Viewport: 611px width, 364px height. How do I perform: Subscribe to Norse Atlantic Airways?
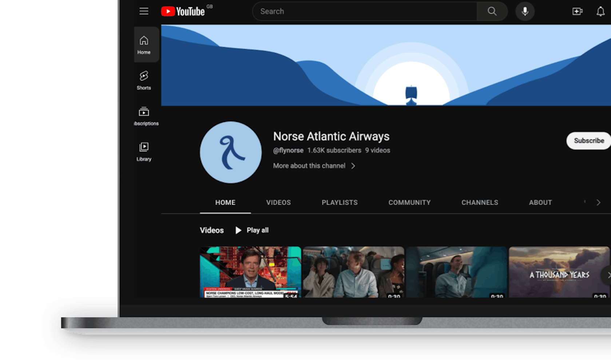(x=588, y=141)
